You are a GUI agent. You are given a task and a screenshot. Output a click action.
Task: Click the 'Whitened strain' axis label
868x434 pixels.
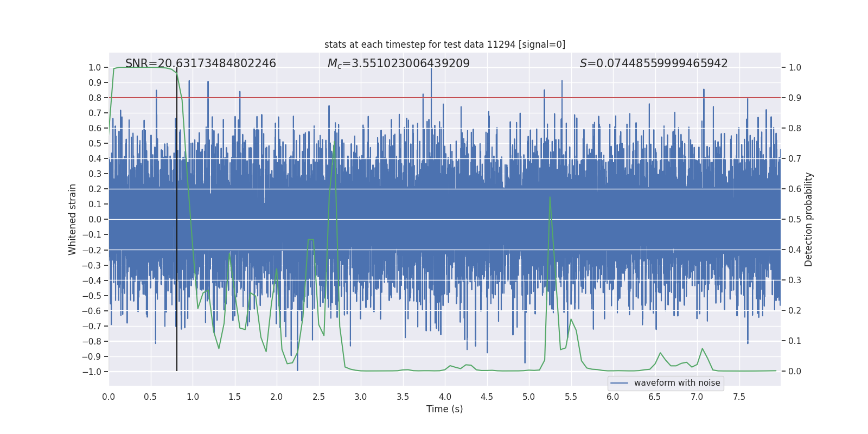73,219
